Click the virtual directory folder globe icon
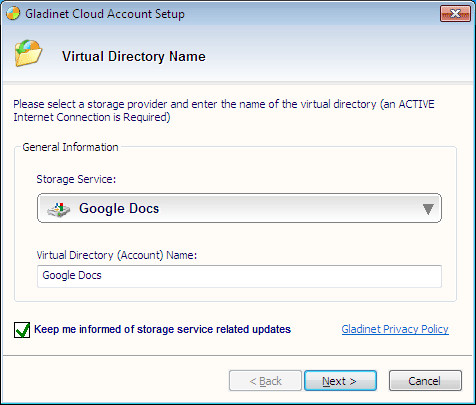 pos(28,53)
